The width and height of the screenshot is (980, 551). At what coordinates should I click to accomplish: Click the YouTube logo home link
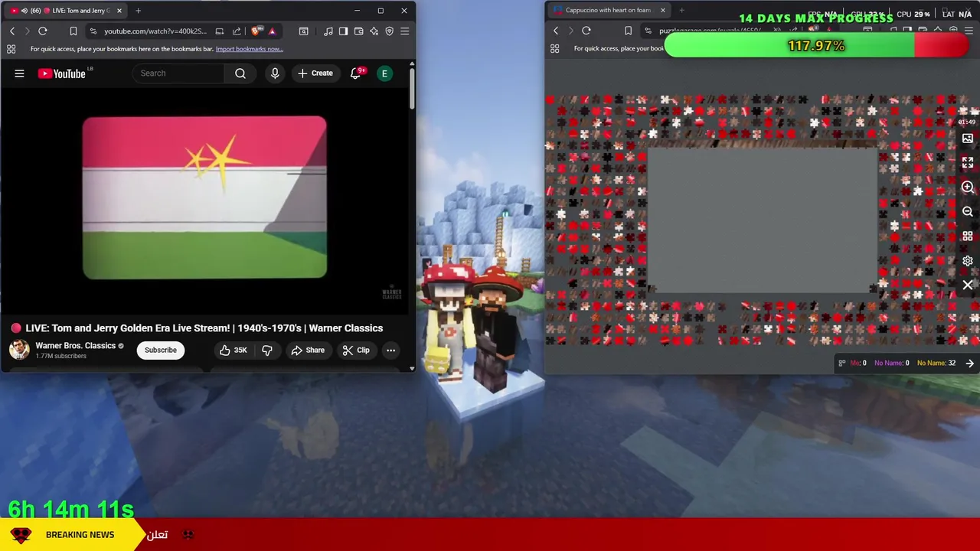point(62,73)
